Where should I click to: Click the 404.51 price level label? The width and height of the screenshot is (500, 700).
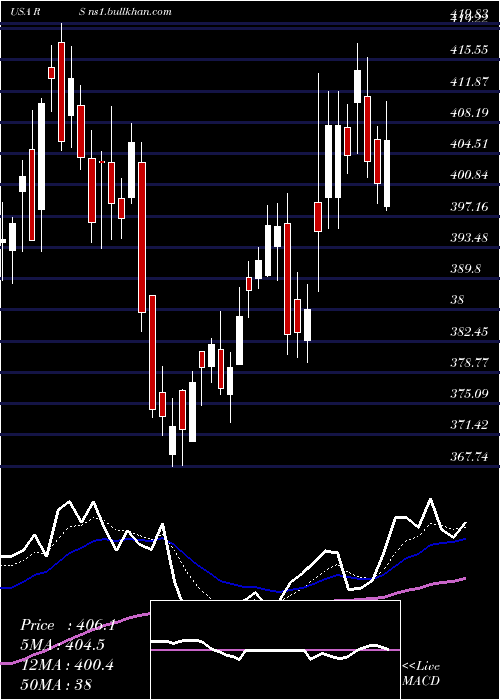469,144
